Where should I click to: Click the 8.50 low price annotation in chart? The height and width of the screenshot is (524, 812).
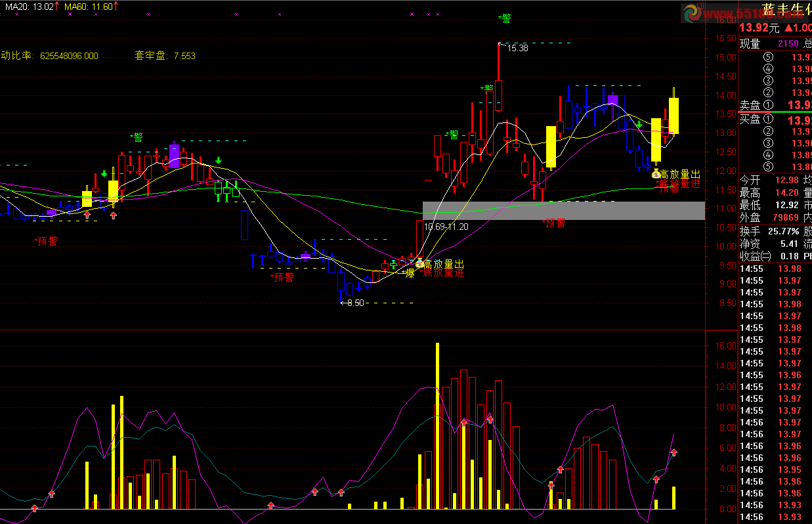pyautogui.click(x=354, y=303)
